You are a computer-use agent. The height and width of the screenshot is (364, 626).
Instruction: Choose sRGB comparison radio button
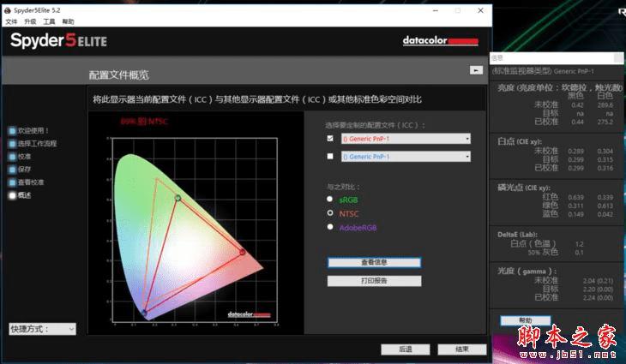click(x=329, y=199)
